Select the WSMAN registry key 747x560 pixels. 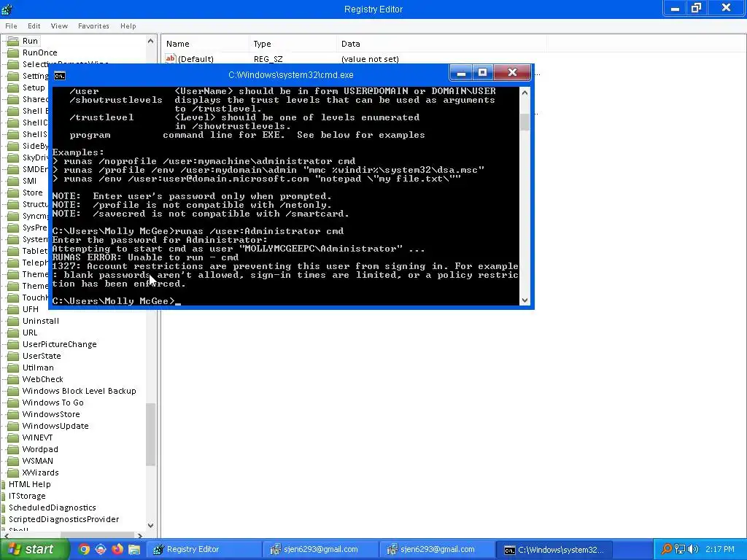(37, 461)
